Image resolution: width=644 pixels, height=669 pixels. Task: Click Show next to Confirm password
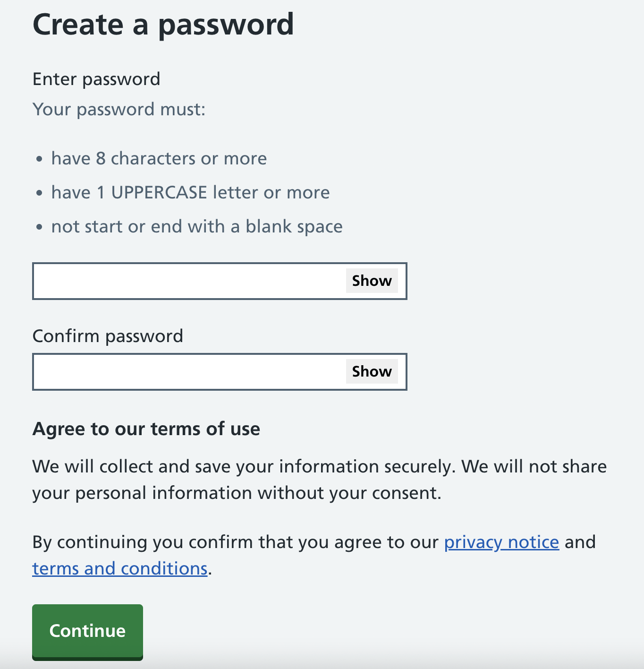click(371, 372)
